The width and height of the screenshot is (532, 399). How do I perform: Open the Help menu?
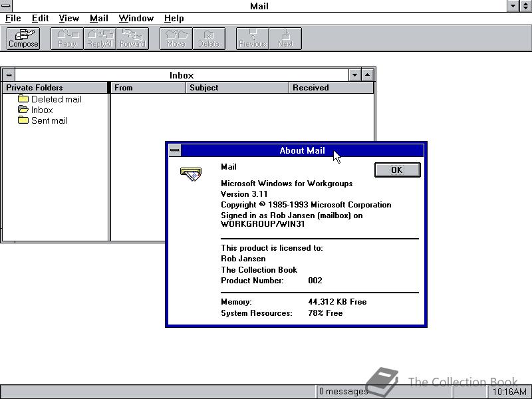point(174,19)
